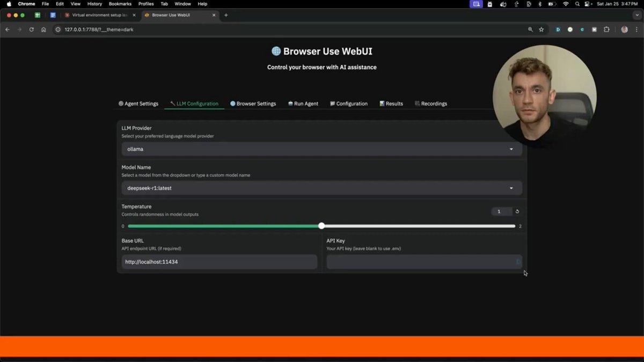
Task: Switch to Virtual environment setup browser tab
Action: click(x=100, y=15)
